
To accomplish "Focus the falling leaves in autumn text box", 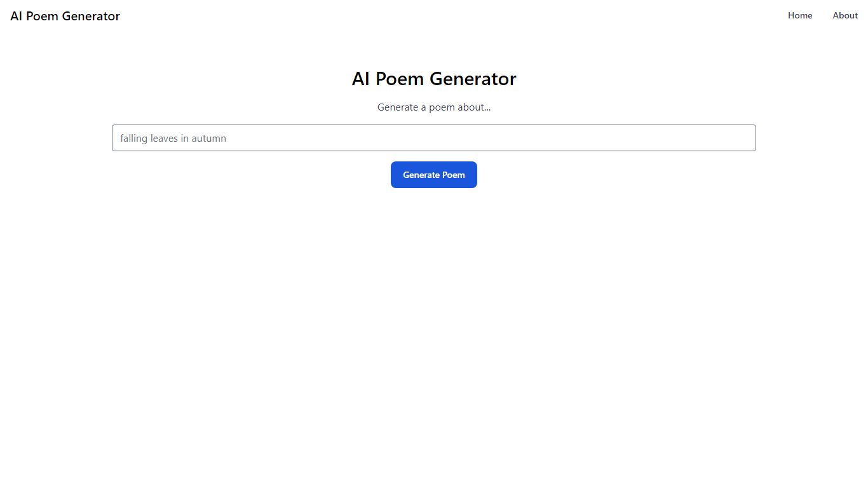I will 434,138.
